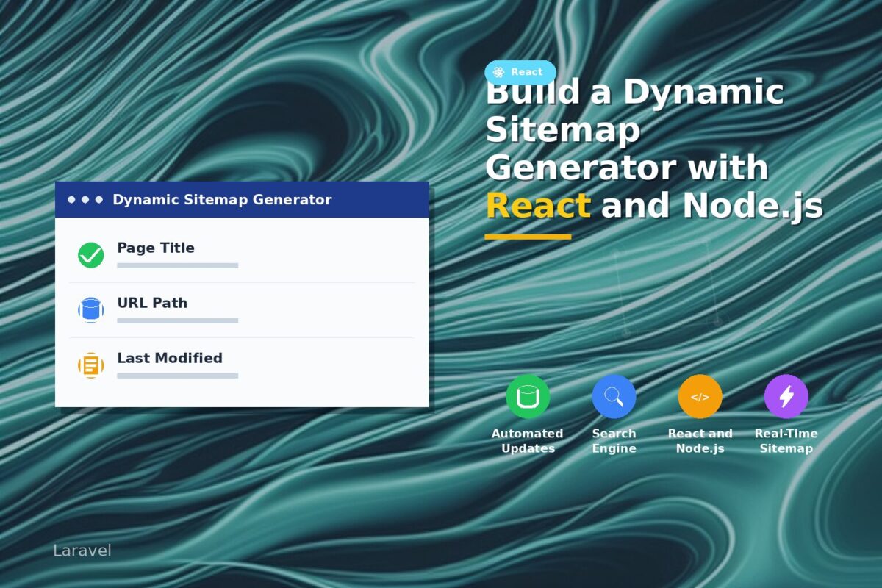Viewport: 882px width, 588px height.
Task: Click the blue database icon beside URL Path
Action: pyautogui.click(x=91, y=310)
